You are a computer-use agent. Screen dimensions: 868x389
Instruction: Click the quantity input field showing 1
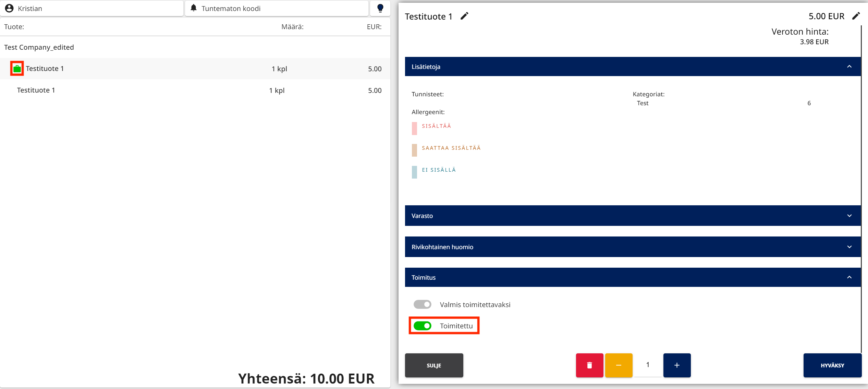point(647,365)
